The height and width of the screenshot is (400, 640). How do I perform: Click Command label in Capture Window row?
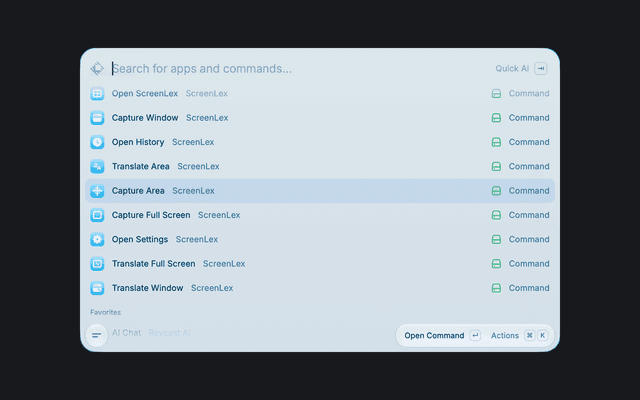529,118
